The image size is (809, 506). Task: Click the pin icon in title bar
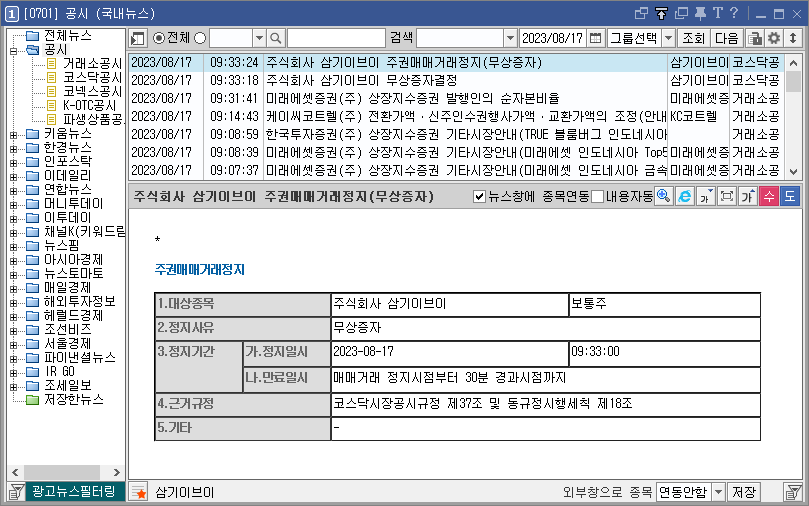(x=700, y=13)
